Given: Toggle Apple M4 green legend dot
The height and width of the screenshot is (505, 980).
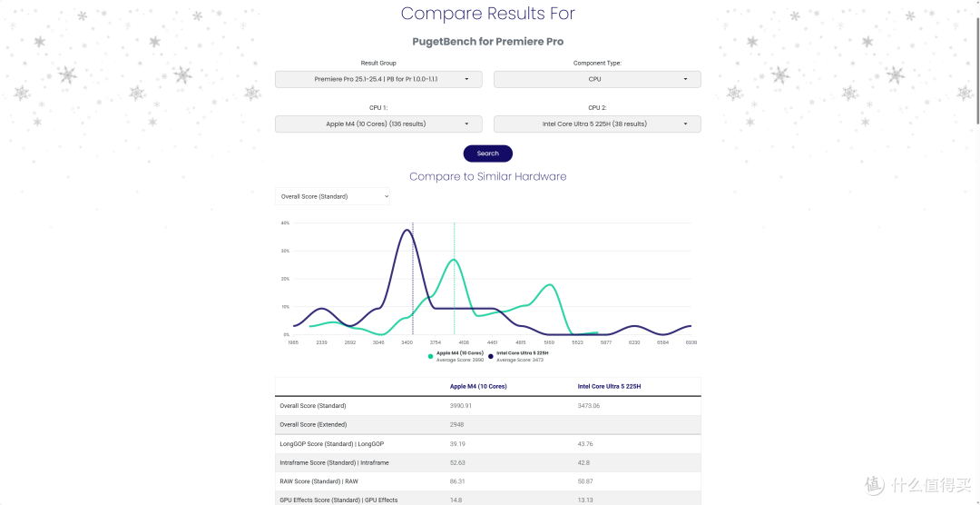Looking at the screenshot, I should [x=431, y=356].
